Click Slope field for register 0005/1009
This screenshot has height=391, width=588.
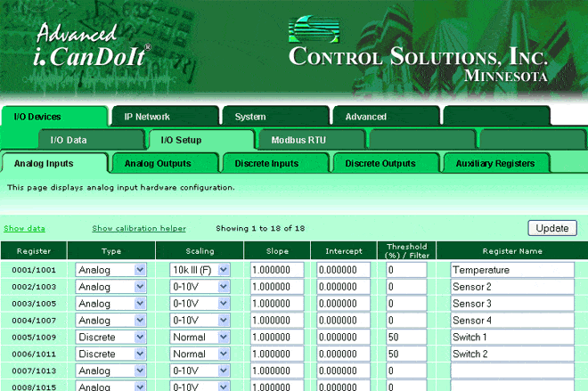click(277, 337)
